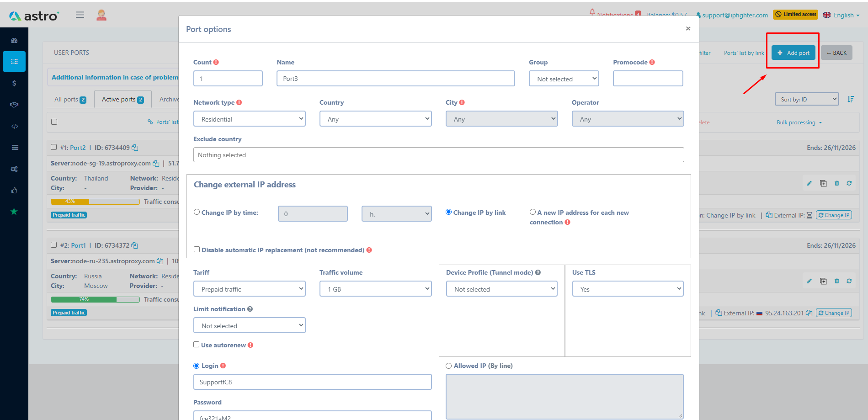Open the Tariff dropdown
868x420 pixels.
pos(250,289)
